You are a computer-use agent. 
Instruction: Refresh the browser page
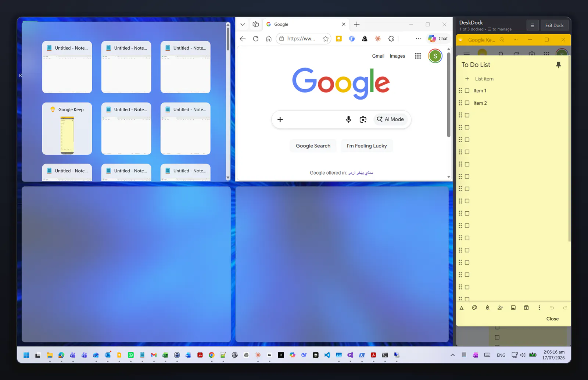256,39
